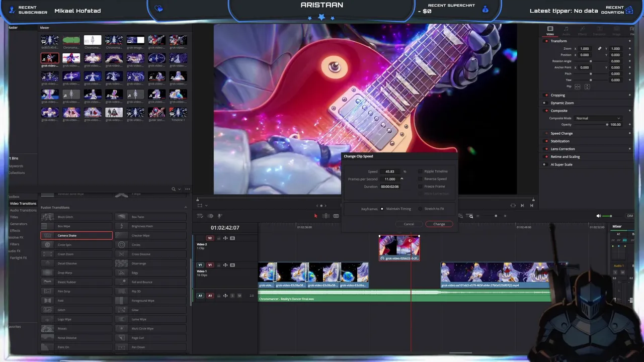Open the Audio tab in Inspector

566,30
